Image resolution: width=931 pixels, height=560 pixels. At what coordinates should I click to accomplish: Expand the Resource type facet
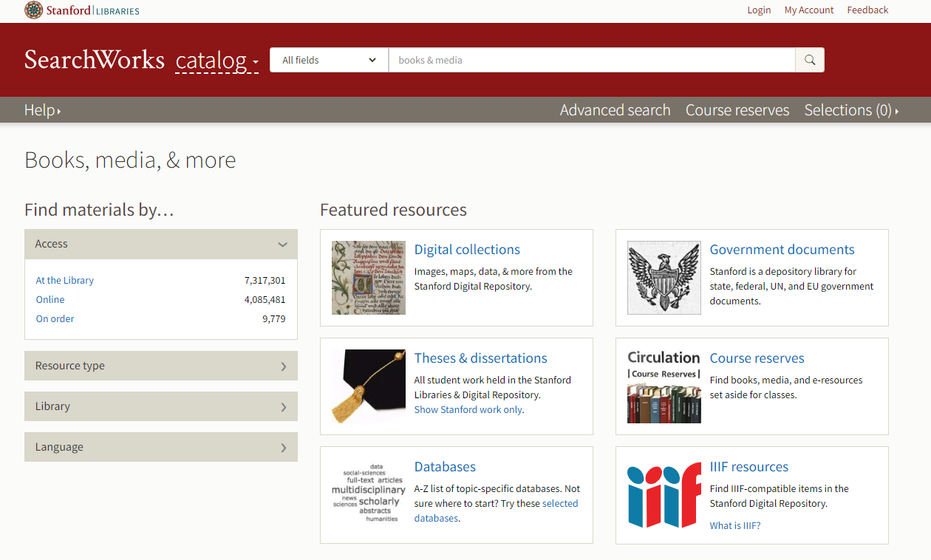161,366
